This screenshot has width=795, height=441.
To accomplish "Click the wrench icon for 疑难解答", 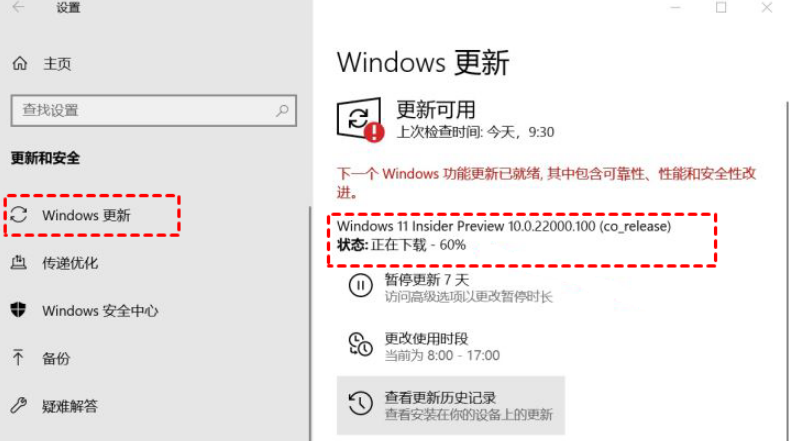I will [19, 405].
